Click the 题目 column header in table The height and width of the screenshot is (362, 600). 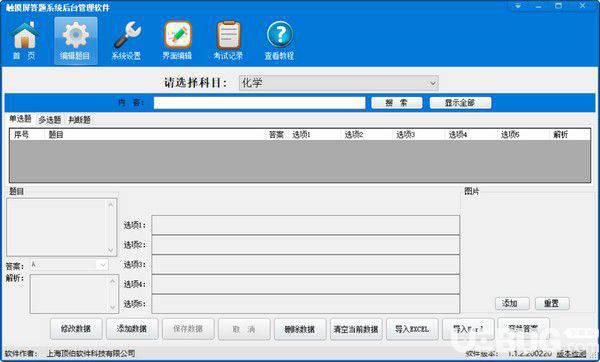click(x=56, y=135)
